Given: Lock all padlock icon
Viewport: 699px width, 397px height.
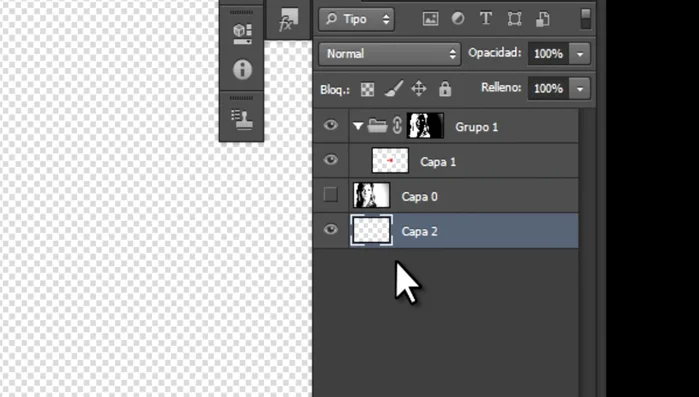Looking at the screenshot, I should click(444, 89).
